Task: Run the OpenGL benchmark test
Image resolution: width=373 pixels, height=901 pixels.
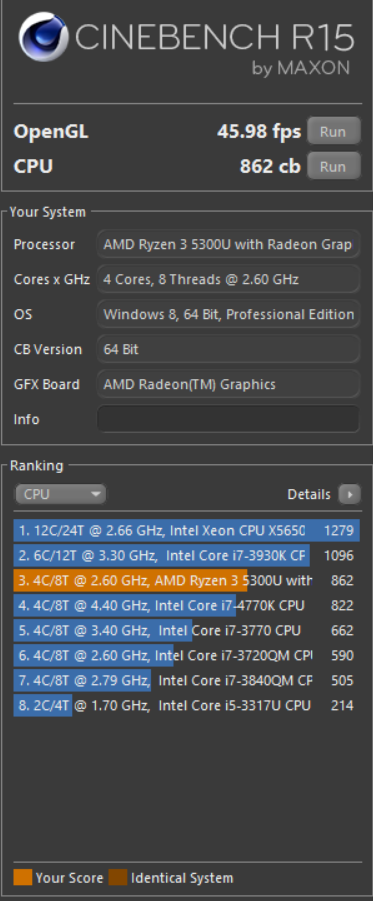Action: click(333, 132)
